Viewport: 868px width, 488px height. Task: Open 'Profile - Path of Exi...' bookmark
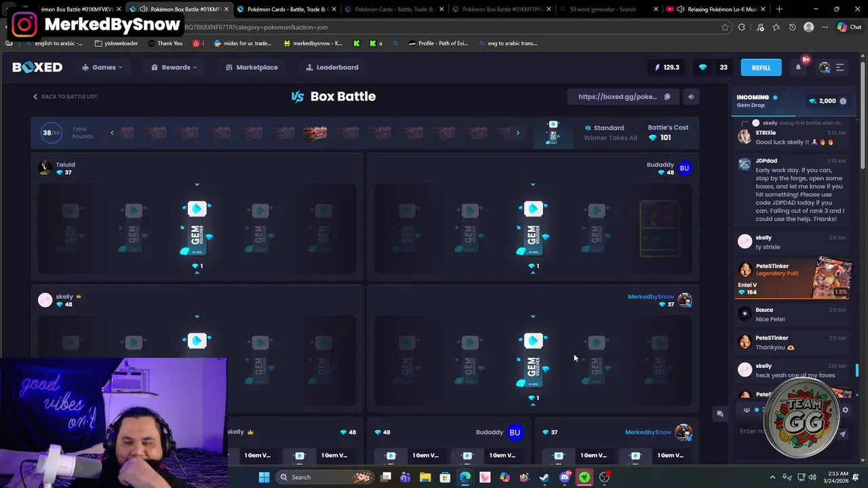pos(438,43)
